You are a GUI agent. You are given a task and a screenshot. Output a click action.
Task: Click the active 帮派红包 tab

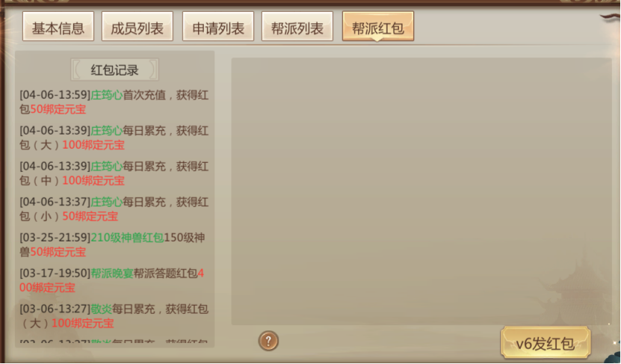pos(378,27)
